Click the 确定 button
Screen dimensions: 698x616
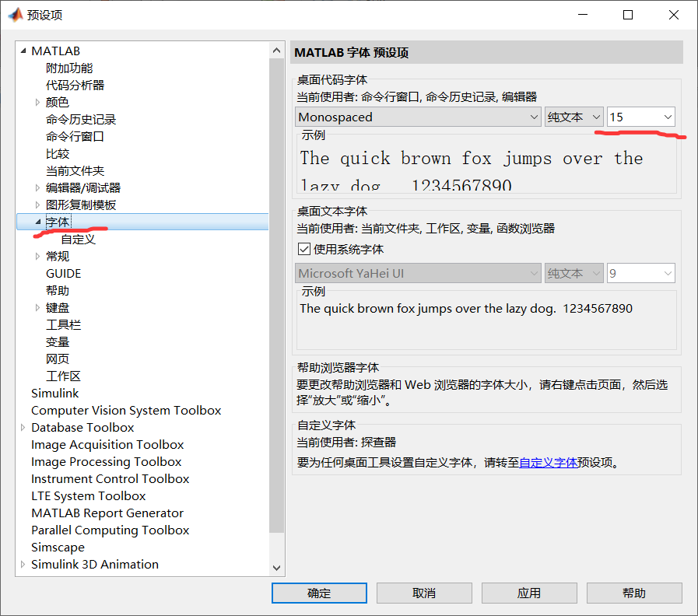click(319, 593)
